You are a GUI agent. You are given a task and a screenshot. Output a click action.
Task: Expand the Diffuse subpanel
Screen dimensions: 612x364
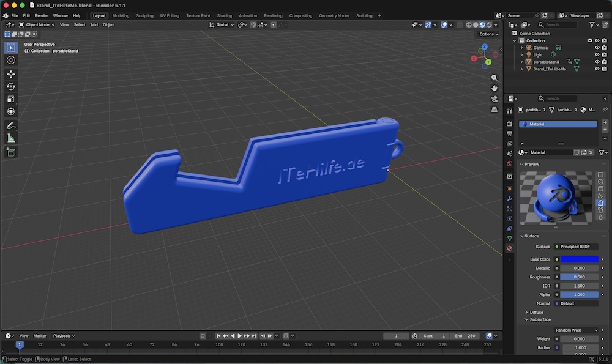526,313
